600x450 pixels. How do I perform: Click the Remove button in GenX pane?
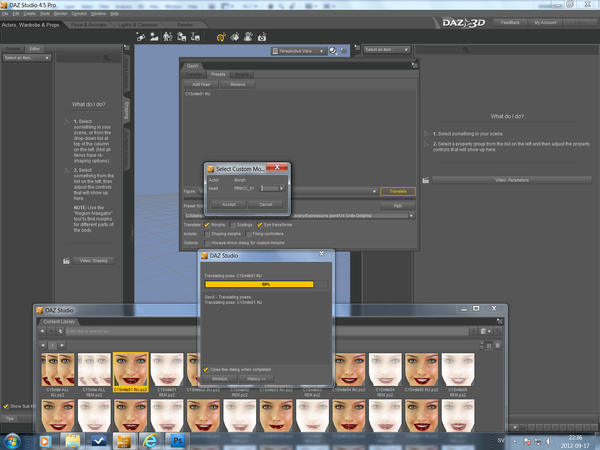(x=238, y=85)
